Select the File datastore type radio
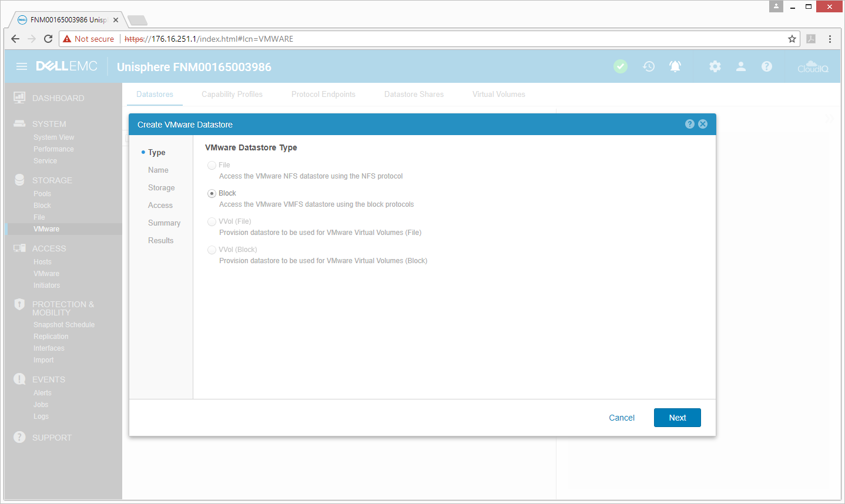 (212, 165)
